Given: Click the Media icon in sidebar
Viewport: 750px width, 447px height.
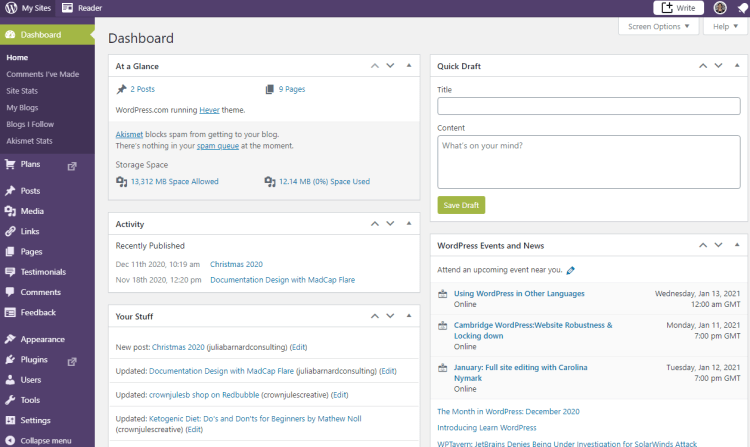Looking at the screenshot, I should click(x=10, y=211).
